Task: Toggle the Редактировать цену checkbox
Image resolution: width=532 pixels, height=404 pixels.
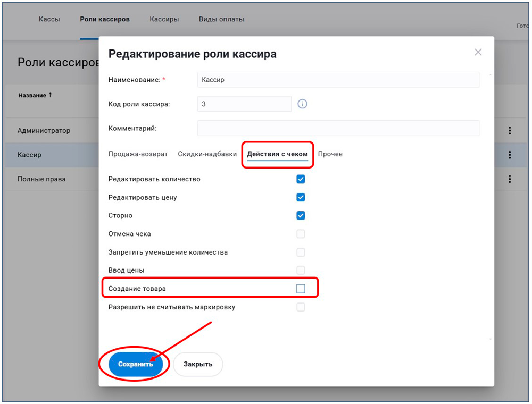Action: coord(301,197)
